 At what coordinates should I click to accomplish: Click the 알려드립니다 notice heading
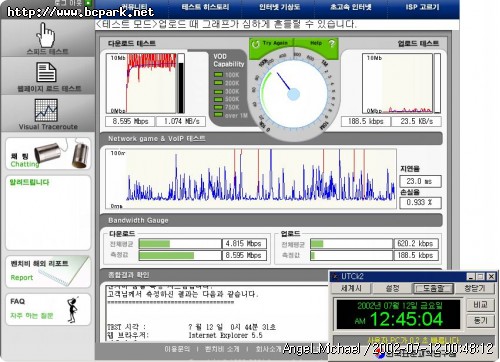[29, 182]
